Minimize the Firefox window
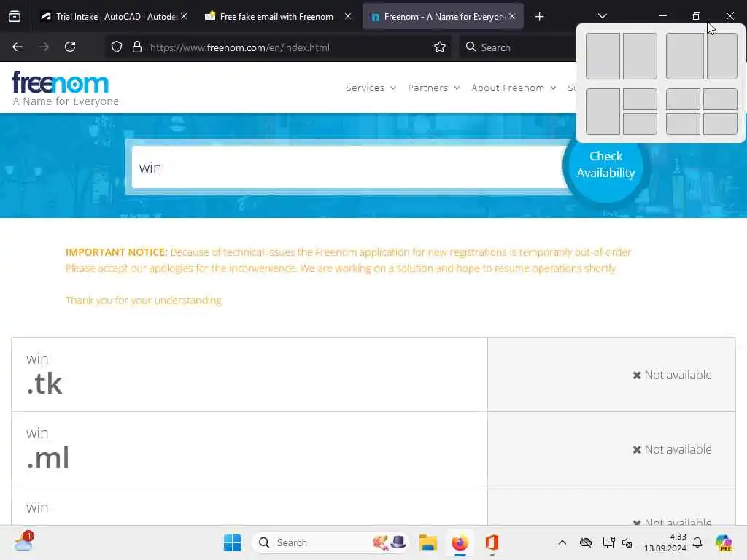The width and height of the screenshot is (747, 560). click(662, 16)
